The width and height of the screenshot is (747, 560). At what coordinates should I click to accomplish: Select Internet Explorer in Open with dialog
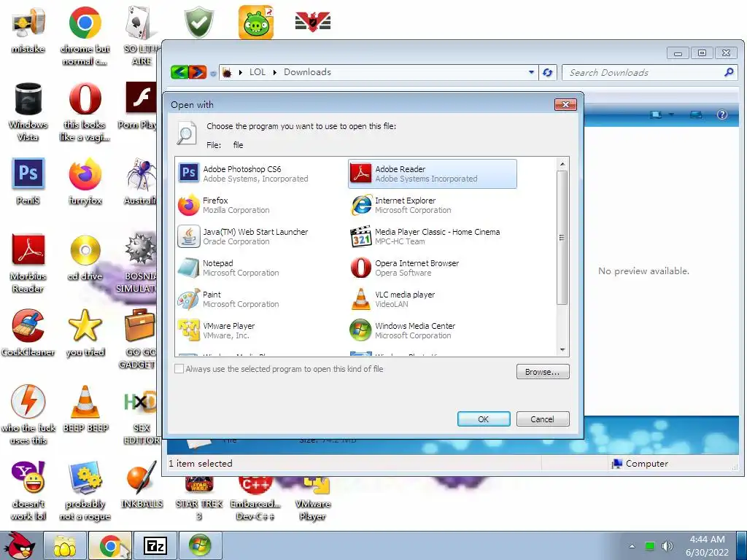pyautogui.click(x=433, y=205)
